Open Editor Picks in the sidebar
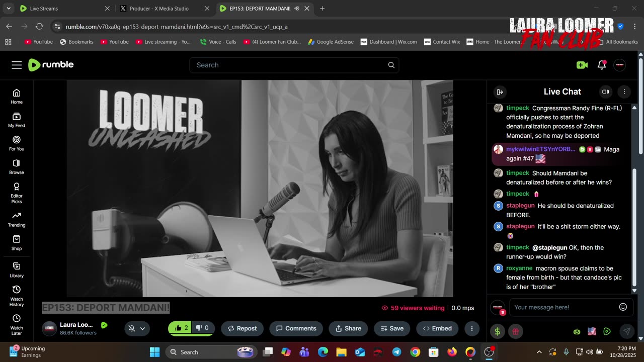This screenshot has height=362, width=644. (17, 193)
